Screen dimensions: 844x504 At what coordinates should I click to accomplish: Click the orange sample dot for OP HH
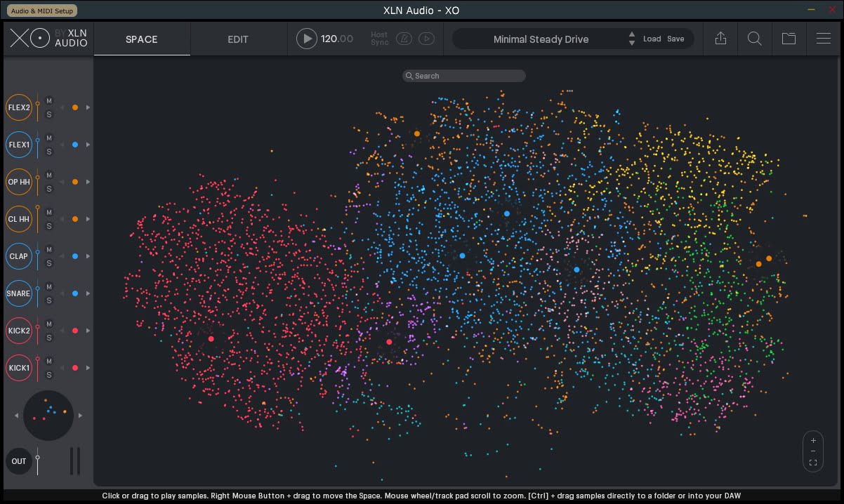tap(75, 182)
